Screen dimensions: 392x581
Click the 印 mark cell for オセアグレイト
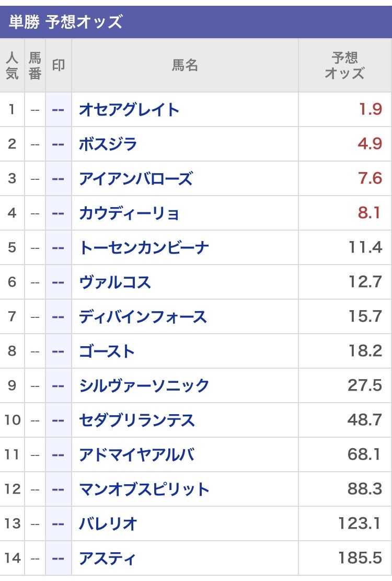click(58, 110)
